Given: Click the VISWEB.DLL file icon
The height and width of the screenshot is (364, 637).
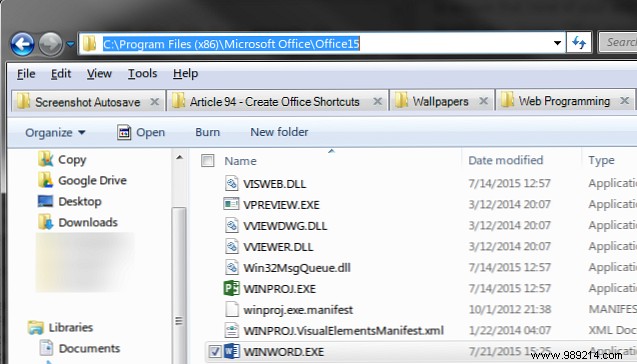Looking at the screenshot, I should coord(232,183).
